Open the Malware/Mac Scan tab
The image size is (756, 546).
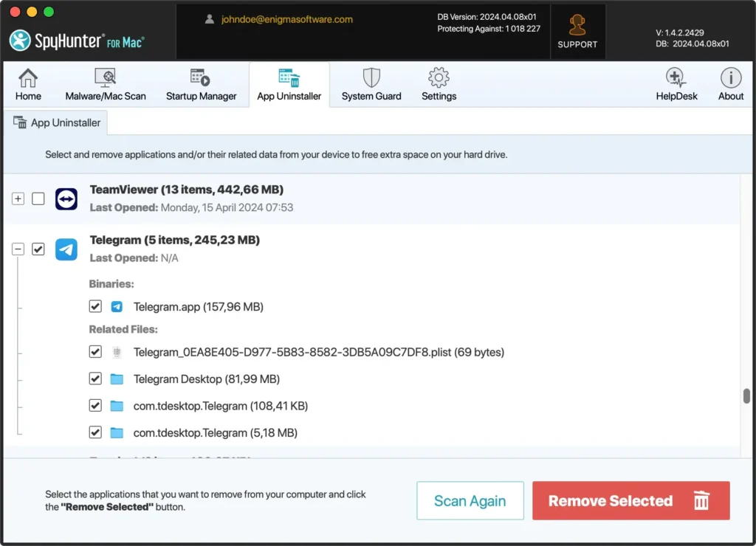(x=105, y=84)
